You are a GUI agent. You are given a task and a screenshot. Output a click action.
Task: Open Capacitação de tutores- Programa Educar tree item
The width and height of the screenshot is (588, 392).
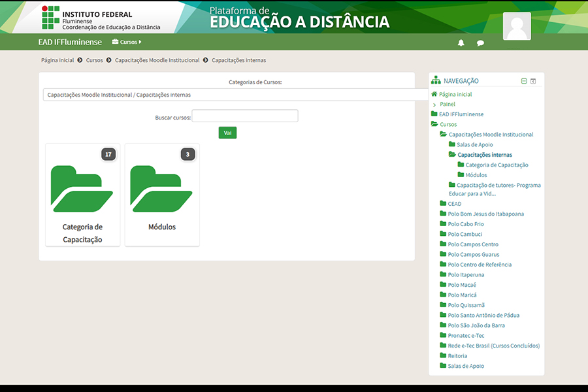495,189
